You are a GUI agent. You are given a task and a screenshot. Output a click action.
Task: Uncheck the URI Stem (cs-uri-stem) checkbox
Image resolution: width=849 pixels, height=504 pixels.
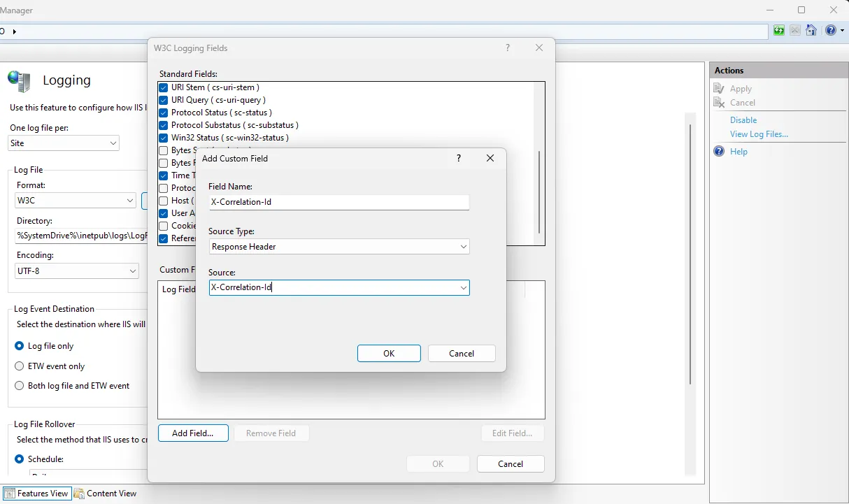[x=164, y=87]
